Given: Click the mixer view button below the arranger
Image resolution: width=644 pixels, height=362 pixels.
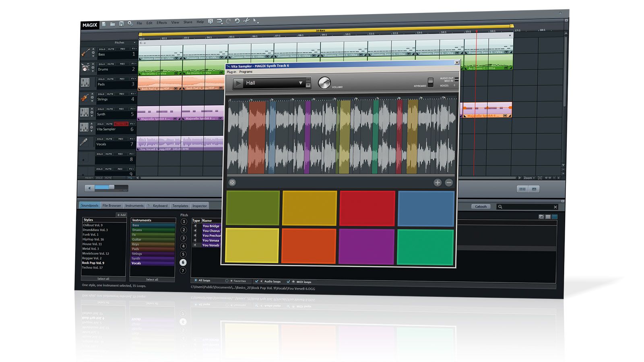Looking at the screenshot, I should [x=522, y=189].
